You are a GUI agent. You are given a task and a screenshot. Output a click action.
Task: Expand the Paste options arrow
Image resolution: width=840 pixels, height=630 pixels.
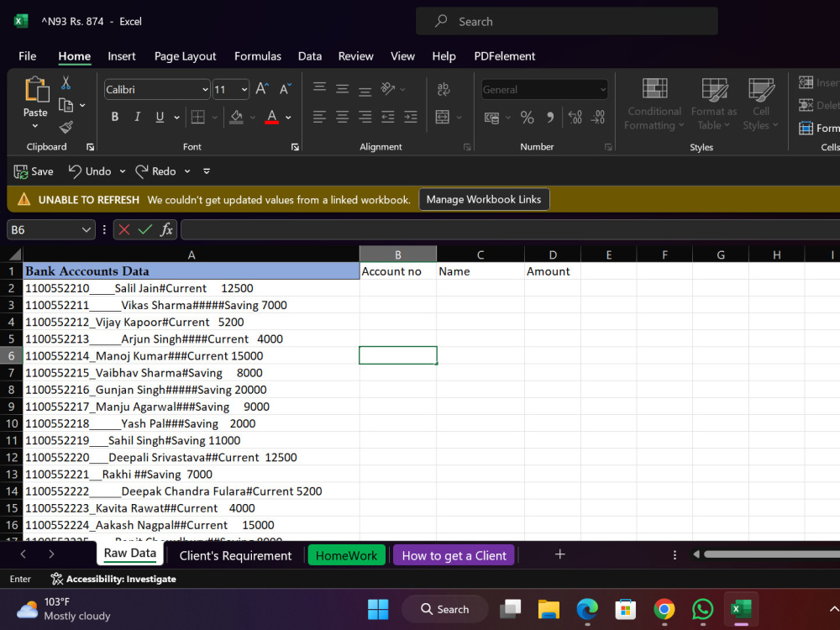click(35, 127)
